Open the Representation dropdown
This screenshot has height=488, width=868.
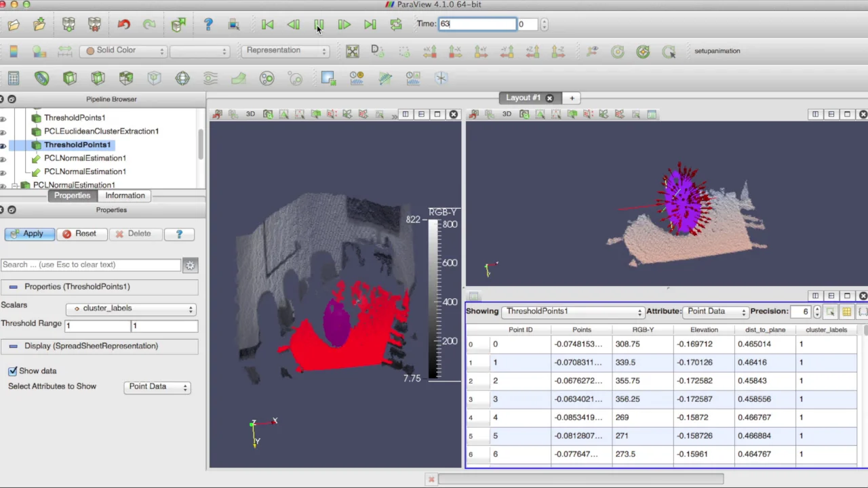click(x=285, y=51)
